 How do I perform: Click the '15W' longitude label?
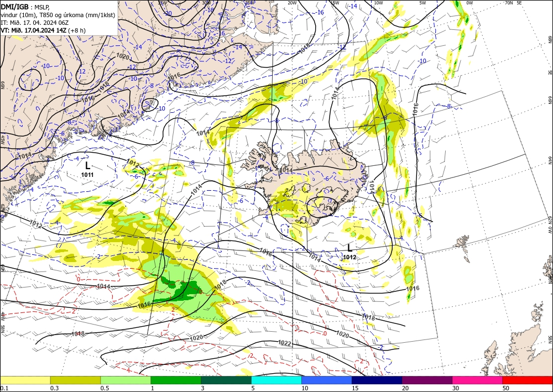(x=335, y=3)
